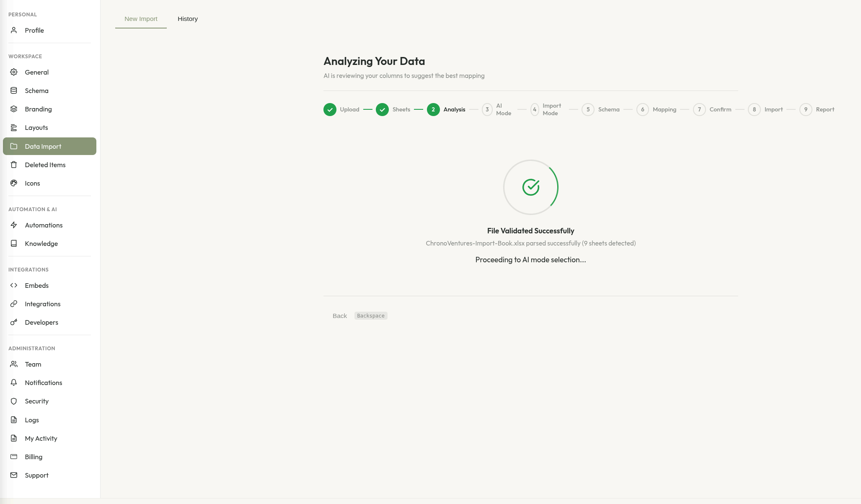
Task: Click the Automations lightning bolt icon
Action: click(14, 225)
